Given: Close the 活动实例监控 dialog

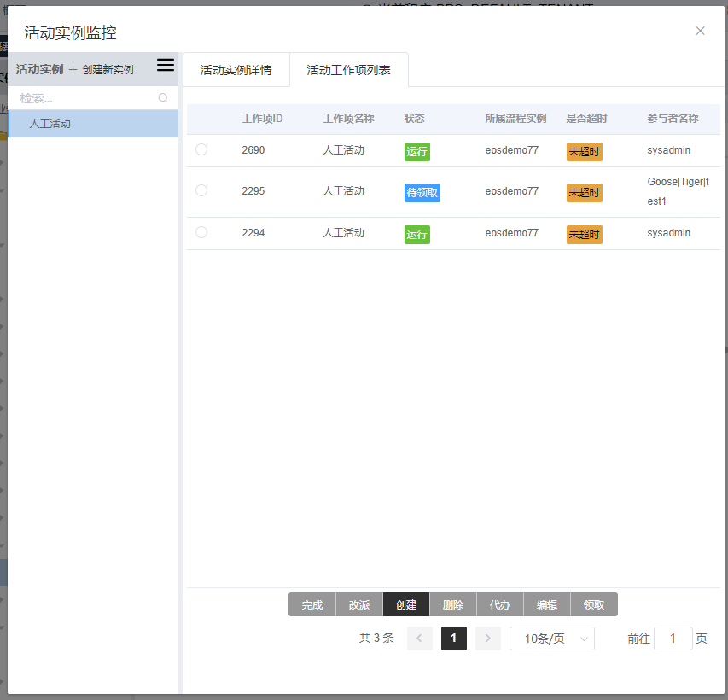Looking at the screenshot, I should click(700, 31).
